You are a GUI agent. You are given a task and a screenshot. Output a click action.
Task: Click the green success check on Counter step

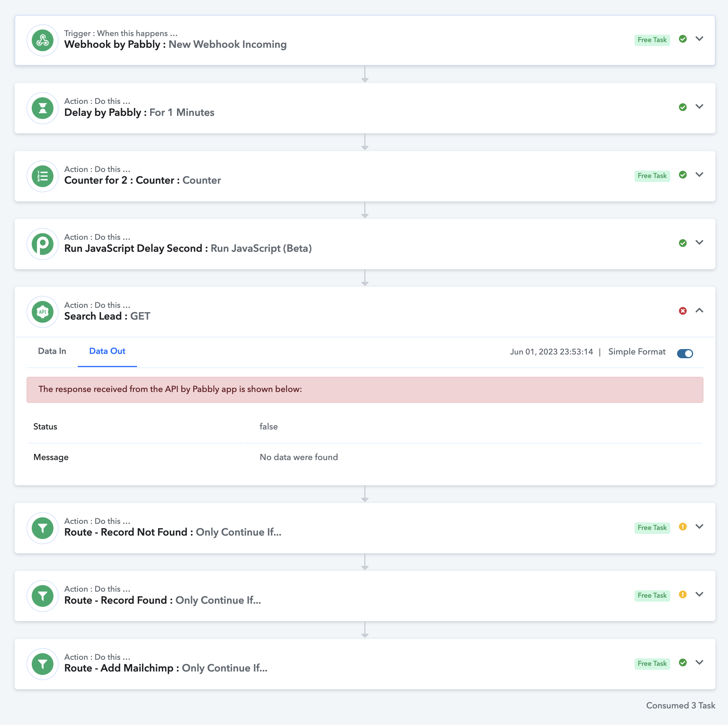pyautogui.click(x=683, y=175)
